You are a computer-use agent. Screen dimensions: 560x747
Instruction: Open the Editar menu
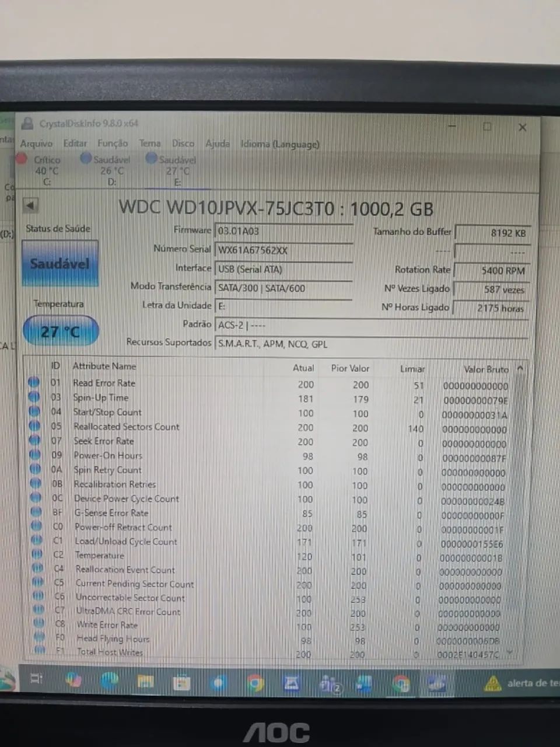(75, 144)
